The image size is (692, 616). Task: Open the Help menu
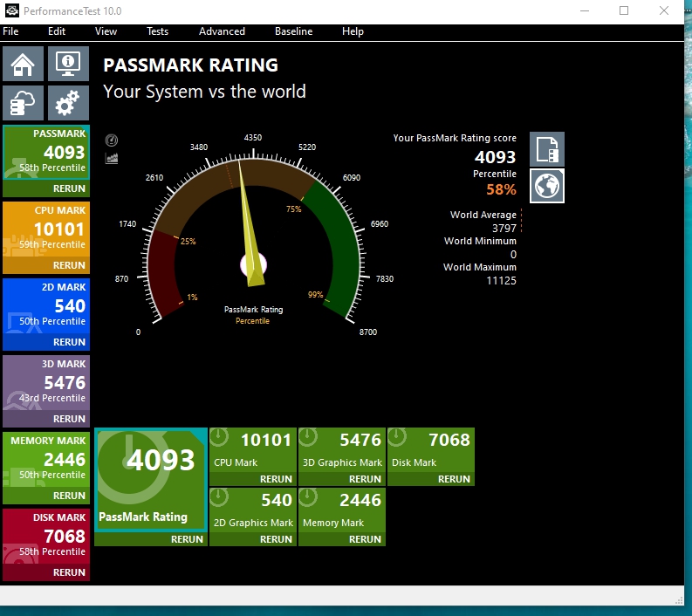pyautogui.click(x=353, y=31)
